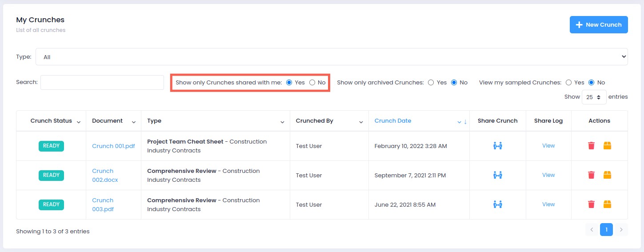Screen dimensions: 644x252
Task: Select Yes for view my sampled Crunches
Action: coord(568,83)
